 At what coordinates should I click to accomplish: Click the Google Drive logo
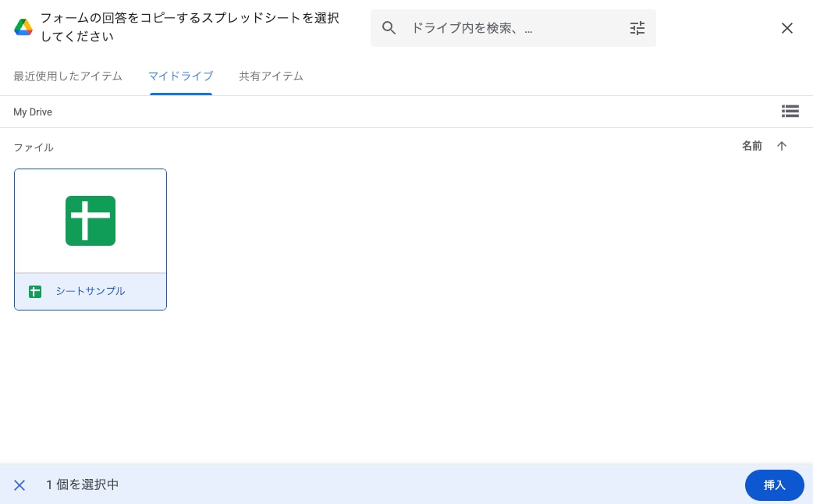click(23, 26)
